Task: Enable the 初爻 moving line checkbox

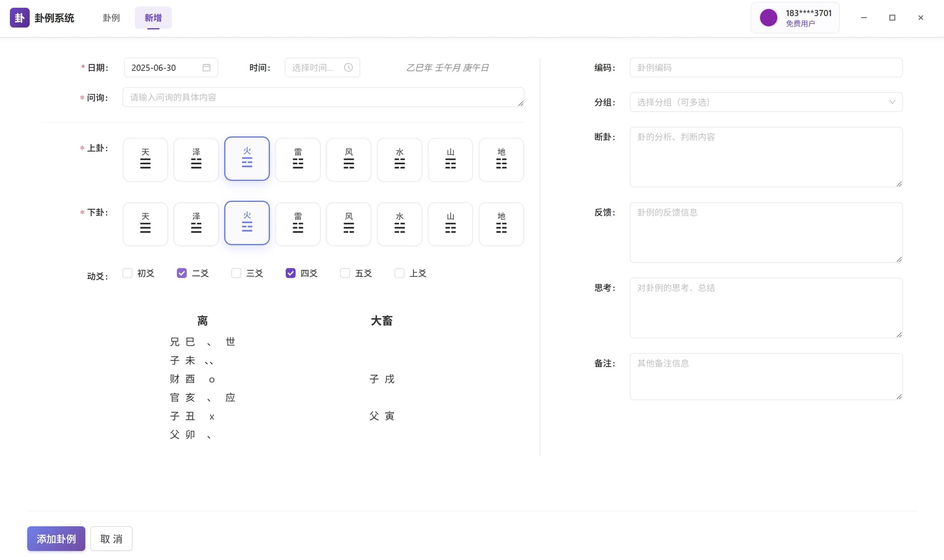Action: pyautogui.click(x=127, y=273)
